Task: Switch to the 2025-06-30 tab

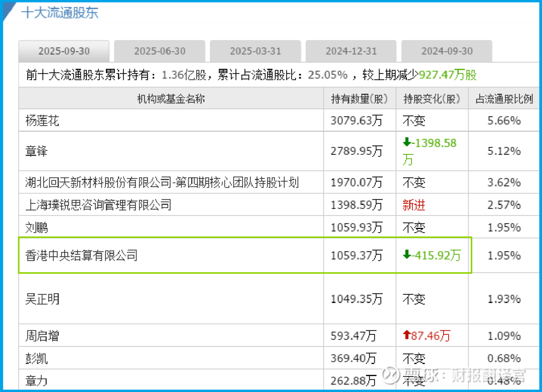Action: tap(160, 51)
